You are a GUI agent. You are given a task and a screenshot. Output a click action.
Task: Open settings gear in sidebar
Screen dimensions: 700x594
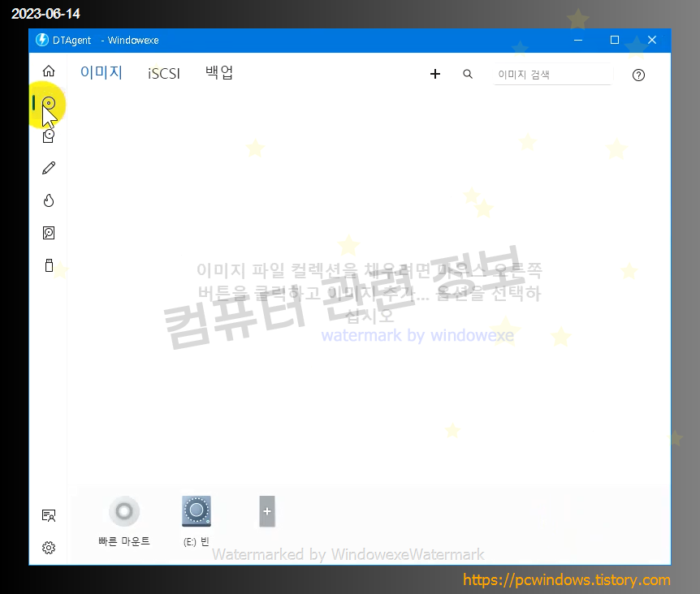pos(49,548)
